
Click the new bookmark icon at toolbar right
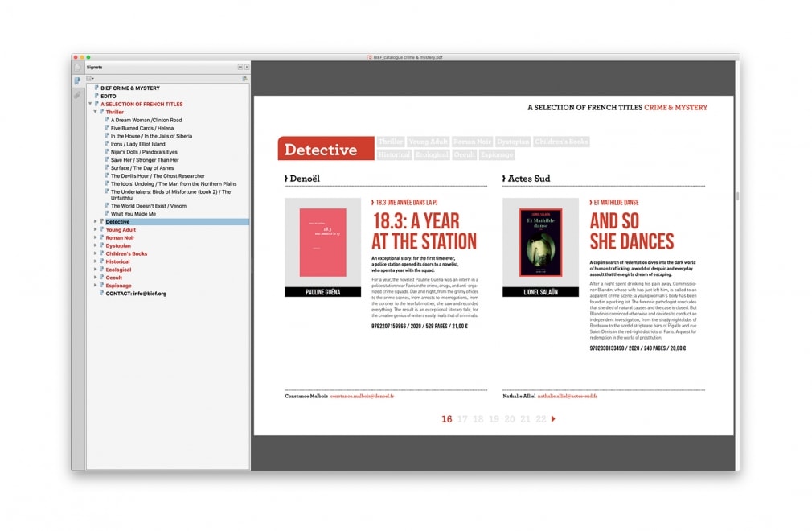(244, 78)
